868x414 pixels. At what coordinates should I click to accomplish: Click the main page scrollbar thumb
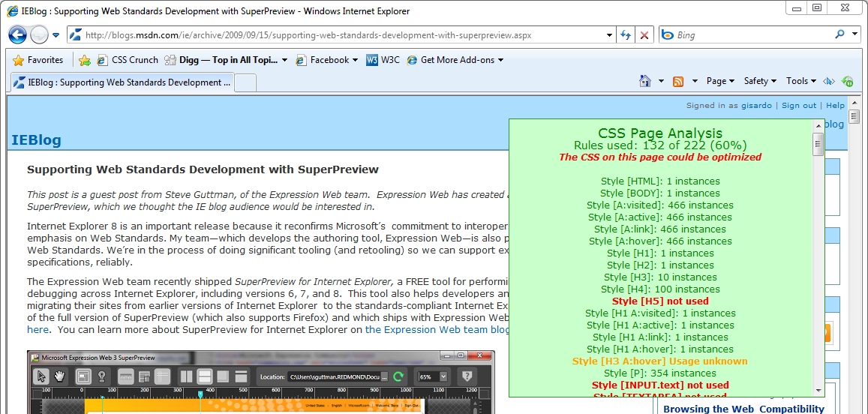coord(854,116)
